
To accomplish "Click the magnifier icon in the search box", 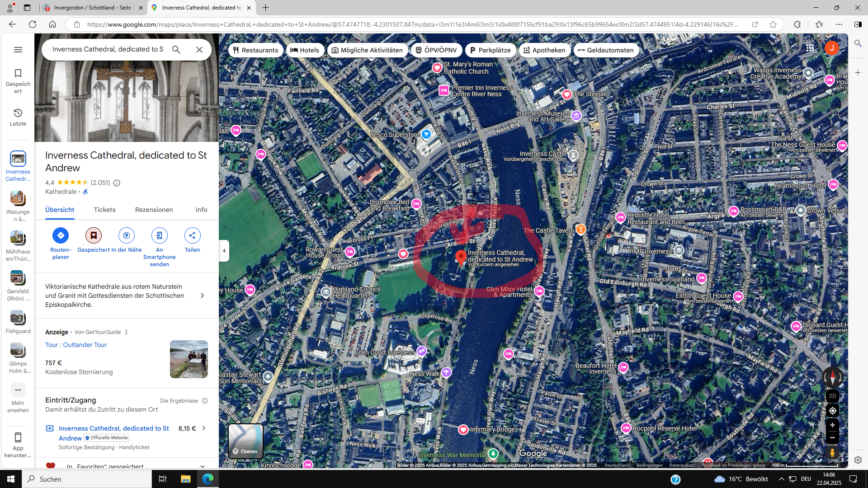I will click(x=176, y=50).
